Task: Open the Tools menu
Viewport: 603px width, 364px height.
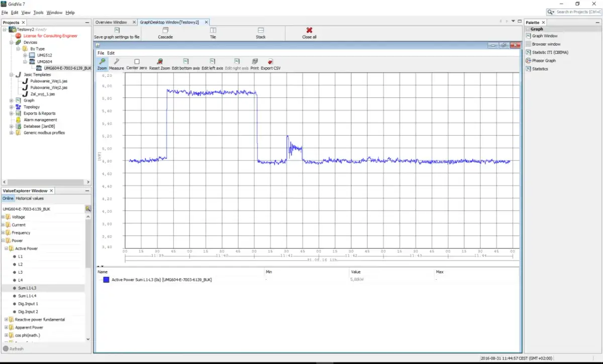Action: [38, 13]
